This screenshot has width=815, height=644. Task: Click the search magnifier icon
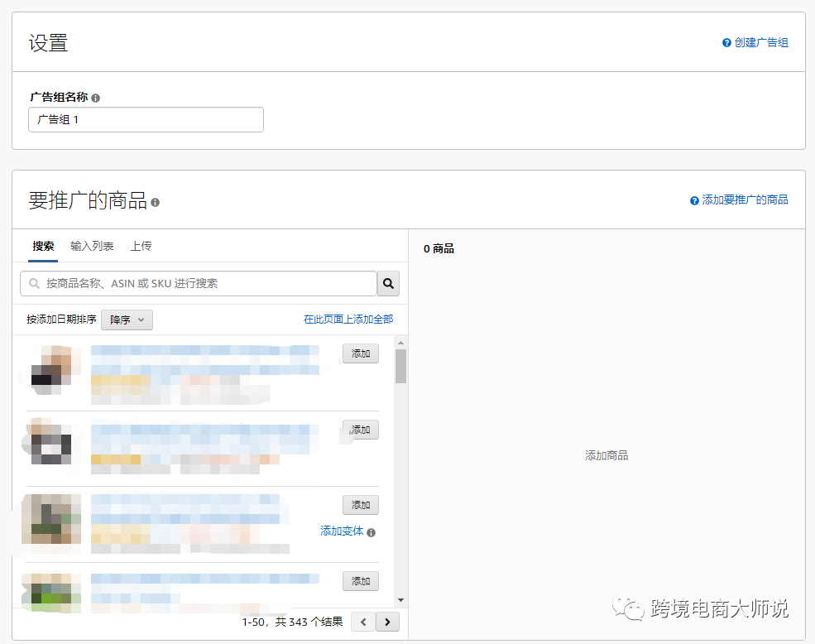click(x=388, y=283)
